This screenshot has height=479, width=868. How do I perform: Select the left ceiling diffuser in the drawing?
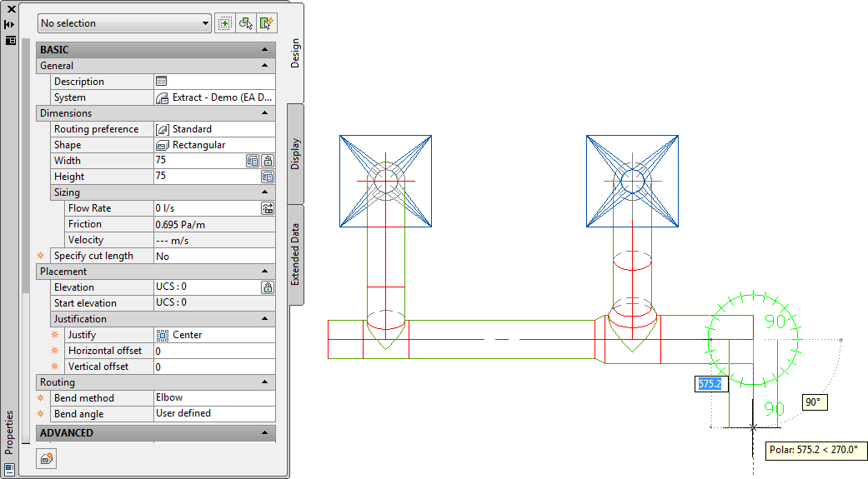click(385, 182)
